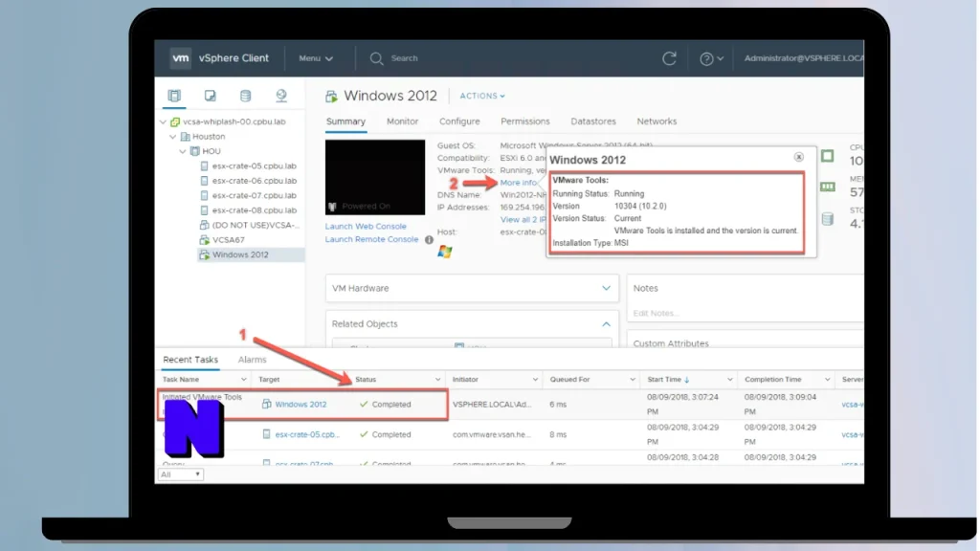
Task: Click the info icon beside Launch Remote Console
Action: pos(429,239)
